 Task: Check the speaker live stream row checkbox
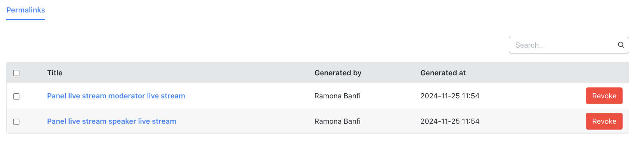(16, 122)
